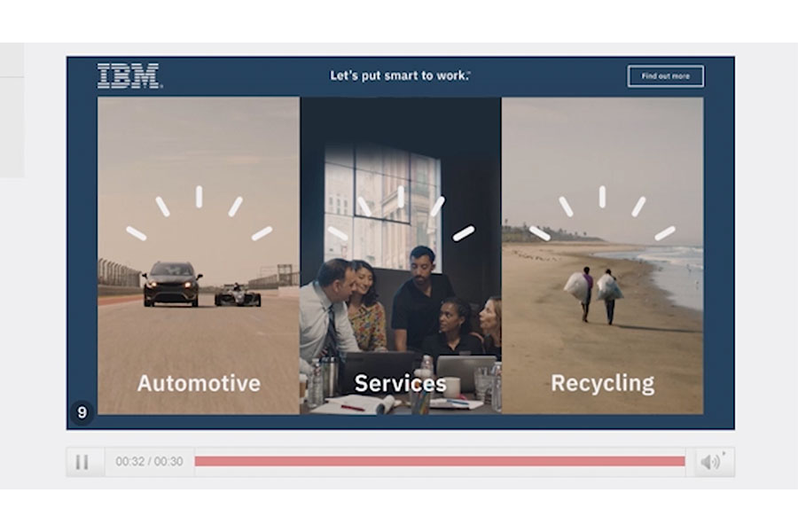Click the IBM logo
This screenshot has height=532, width=798.
click(x=128, y=76)
